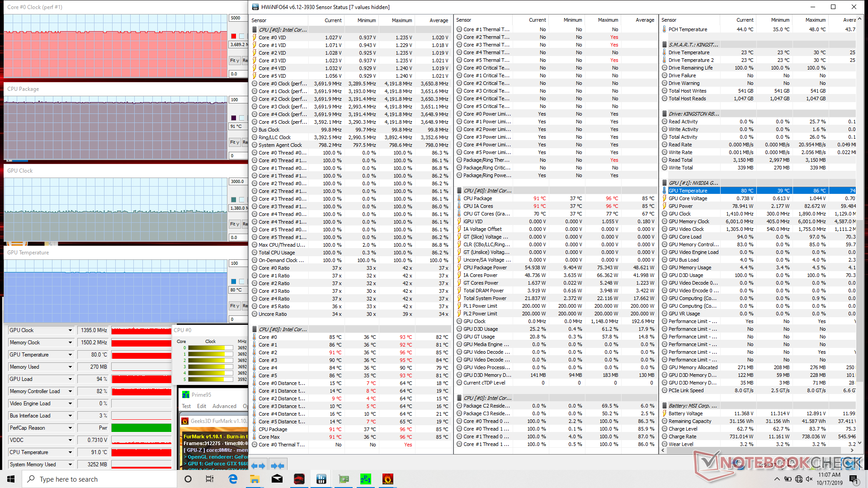Open the muted volume tray icon

(809, 479)
